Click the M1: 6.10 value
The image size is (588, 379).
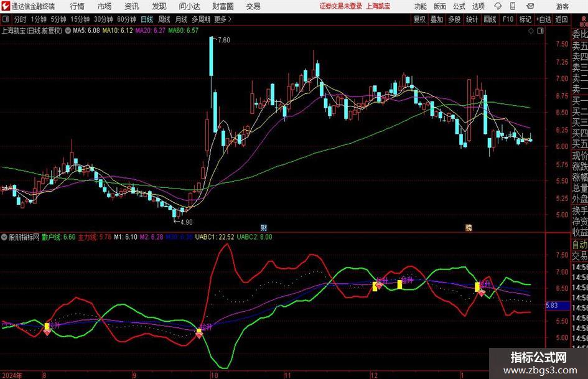pyautogui.click(x=126, y=237)
